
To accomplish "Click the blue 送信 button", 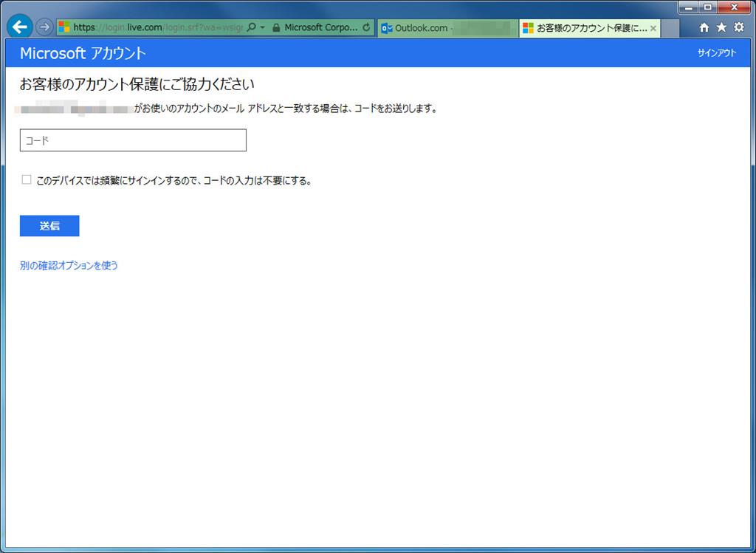I will click(x=49, y=226).
